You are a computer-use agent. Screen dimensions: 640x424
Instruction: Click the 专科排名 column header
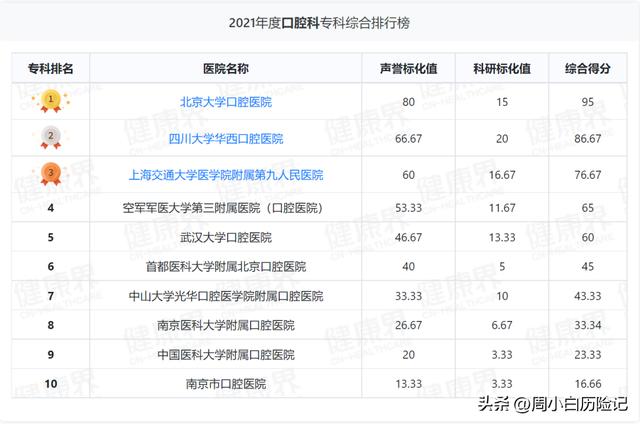[51, 69]
